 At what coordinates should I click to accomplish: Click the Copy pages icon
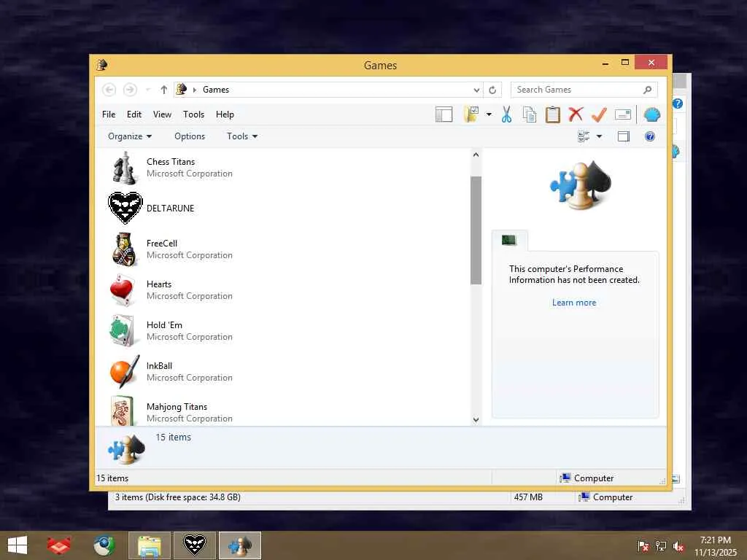tap(530, 114)
